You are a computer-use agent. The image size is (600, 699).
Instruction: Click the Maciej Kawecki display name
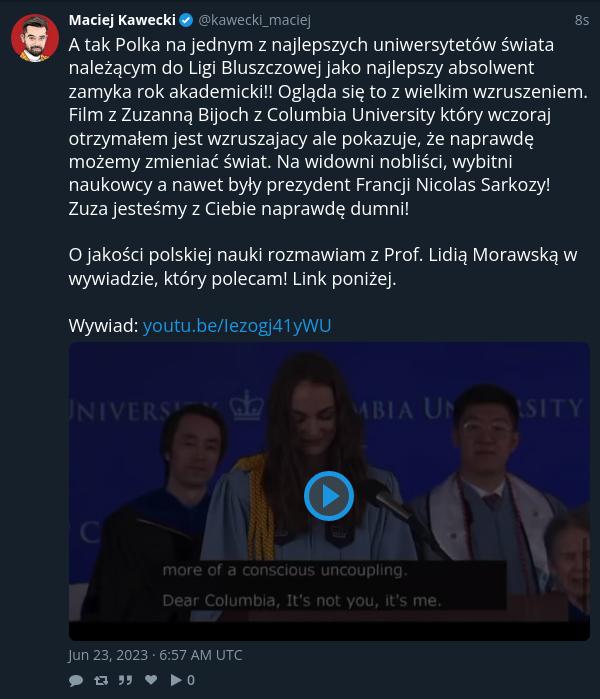click(122, 20)
